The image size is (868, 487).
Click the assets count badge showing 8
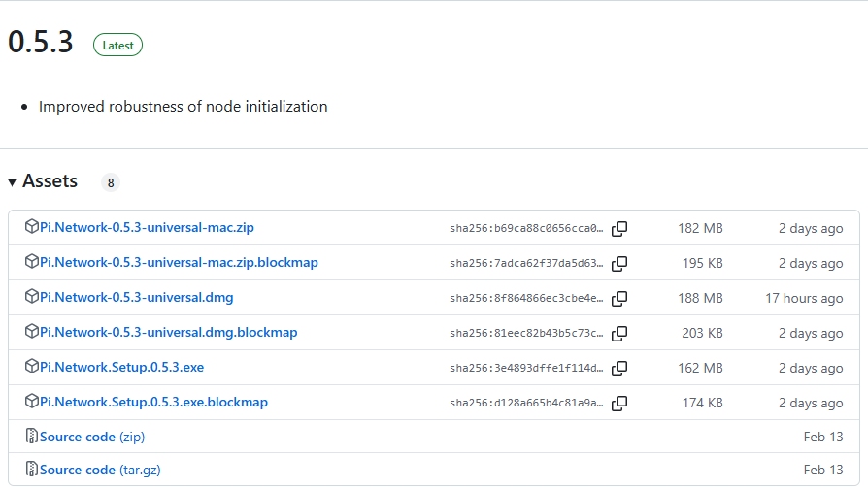(111, 182)
